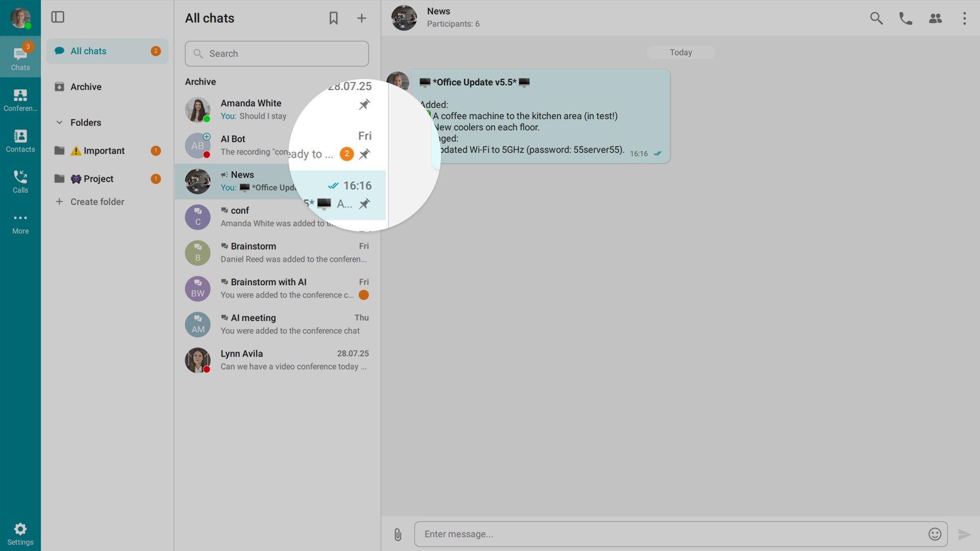Open the Contacts sidebar section
The image size is (980, 551).
pyautogui.click(x=20, y=140)
